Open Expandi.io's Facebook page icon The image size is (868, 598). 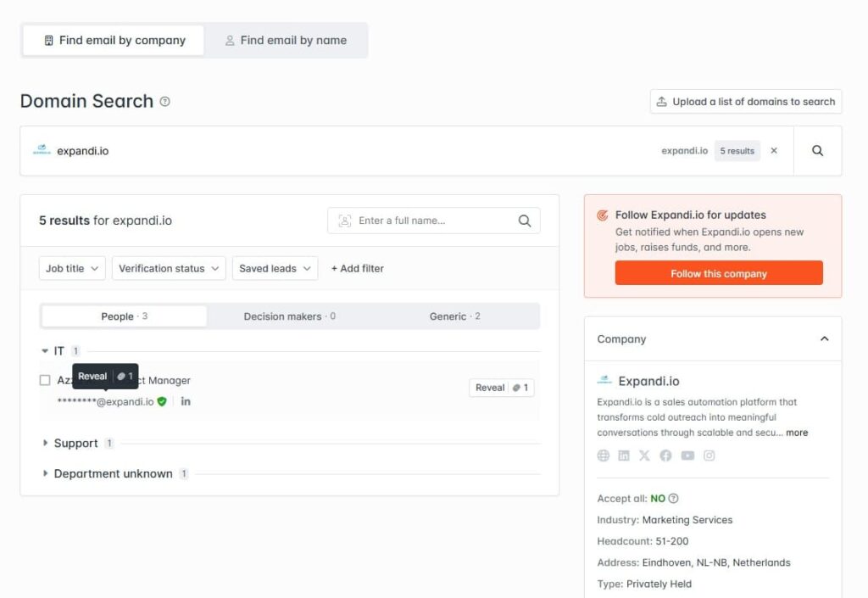click(665, 455)
